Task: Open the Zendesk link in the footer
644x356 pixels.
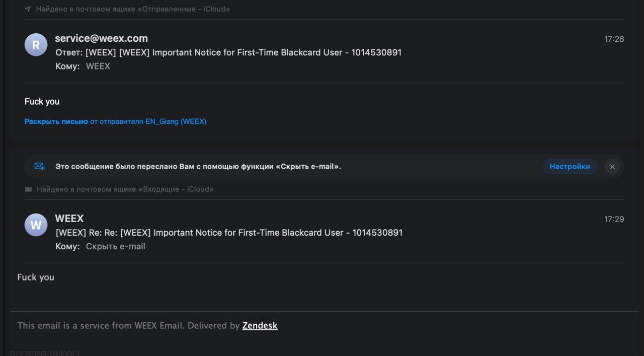Action: (260, 325)
